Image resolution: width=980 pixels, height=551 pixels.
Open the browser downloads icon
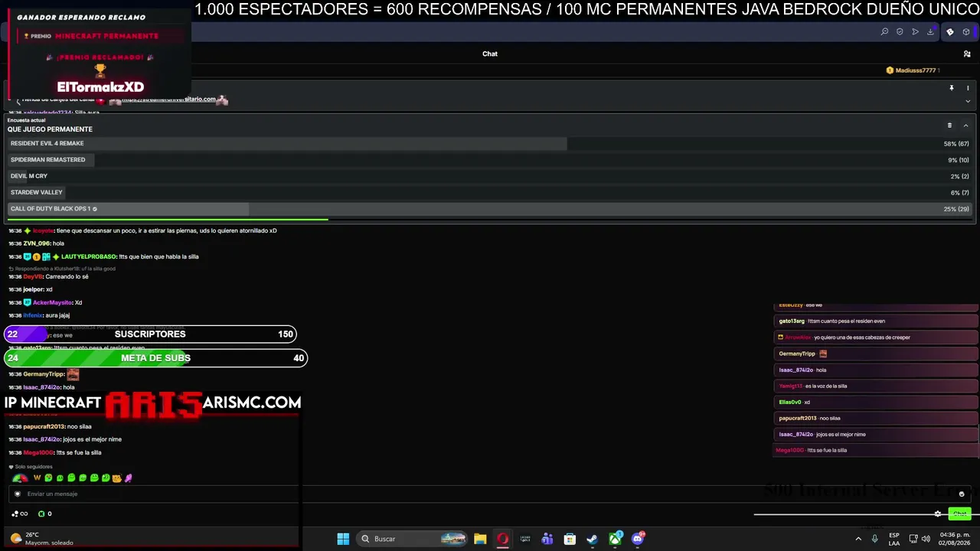930,32
